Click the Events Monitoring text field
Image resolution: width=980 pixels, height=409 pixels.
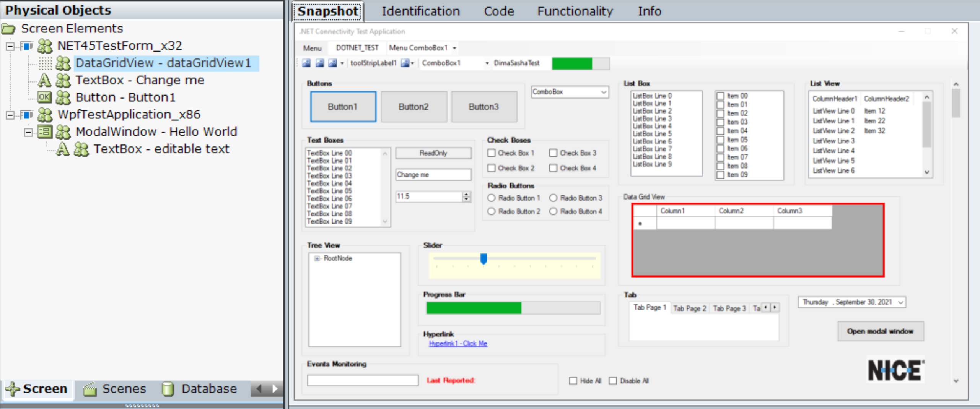point(362,380)
